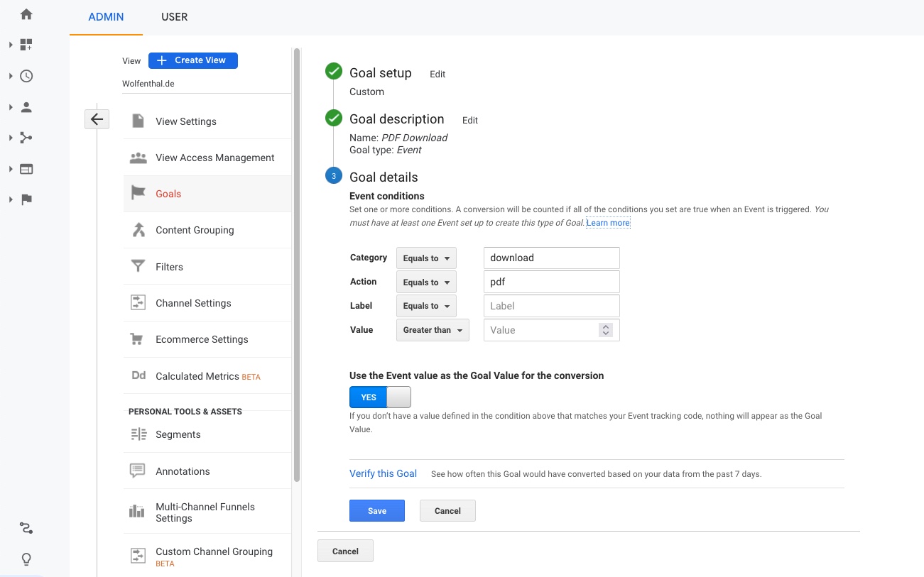Open the Value Greater than dropdown
This screenshot has height=577, width=924.
click(x=433, y=330)
